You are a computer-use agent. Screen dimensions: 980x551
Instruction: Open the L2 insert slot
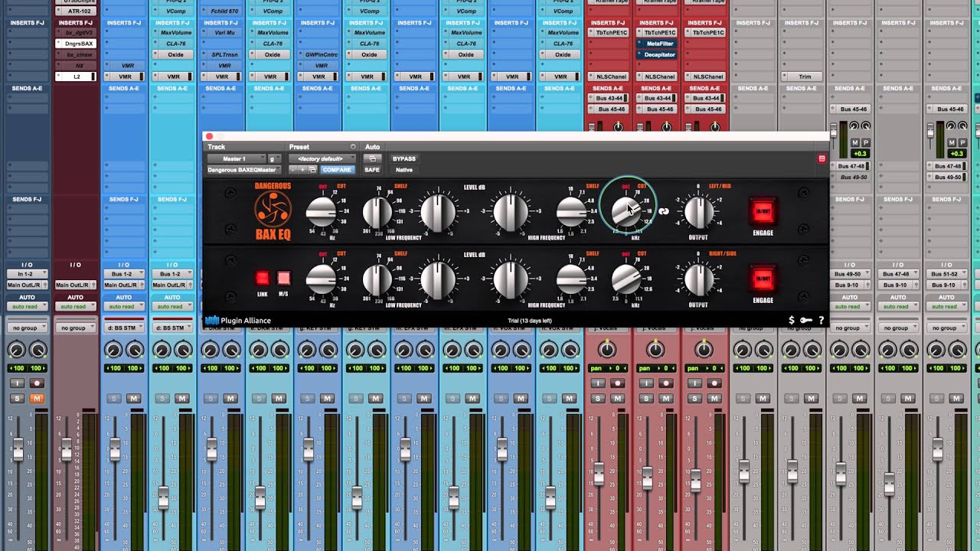[75, 77]
